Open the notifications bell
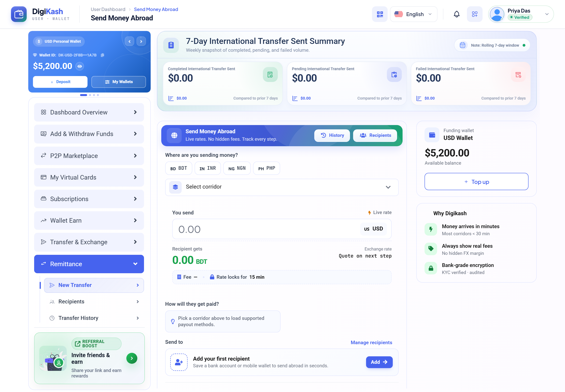 tap(456, 14)
